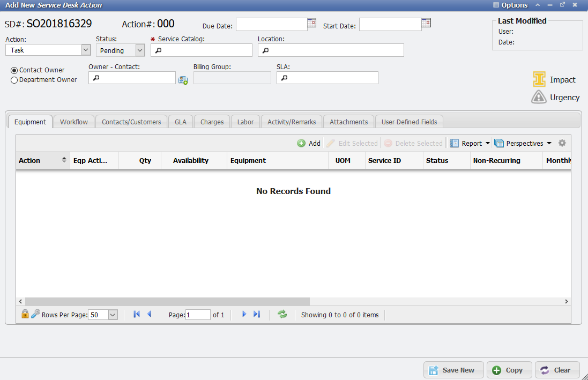Screen dimensions: 588x380
Task: Open the Action dropdown showing Task
Action: pos(86,50)
